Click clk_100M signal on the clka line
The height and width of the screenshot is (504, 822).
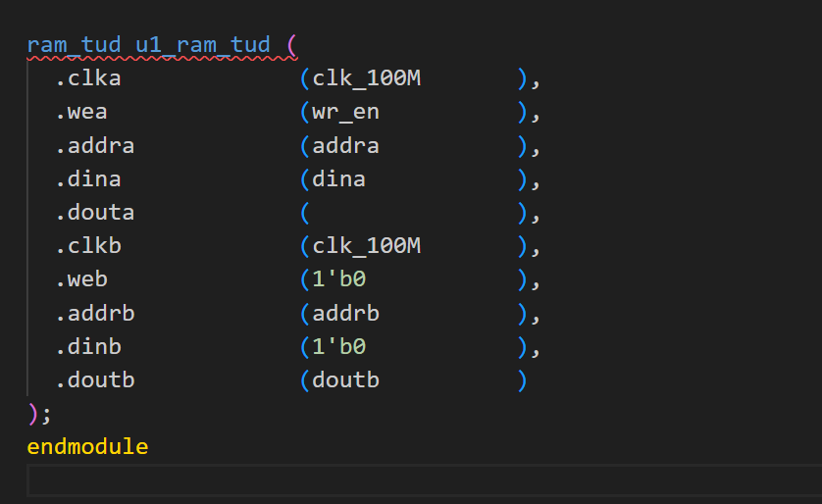(367, 78)
